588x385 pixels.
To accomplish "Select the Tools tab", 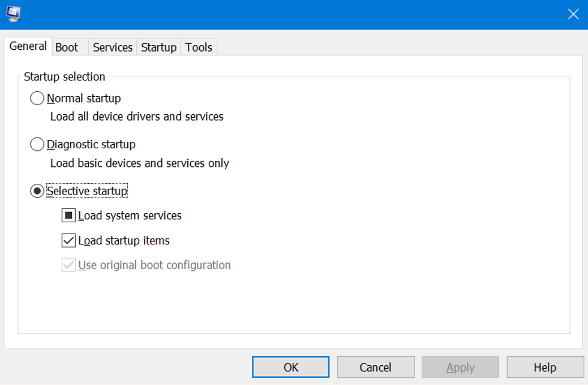I will pos(199,47).
